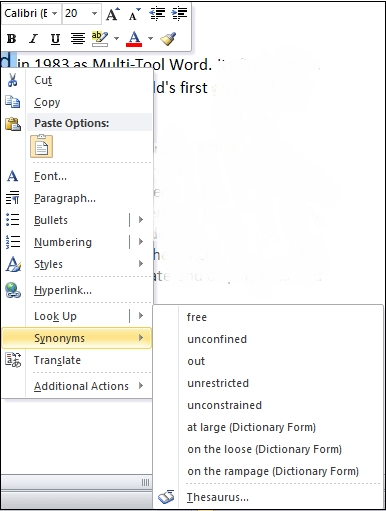Viewport: 386px width, 511px height.
Task: Click the Center alignment icon
Action: (78, 39)
